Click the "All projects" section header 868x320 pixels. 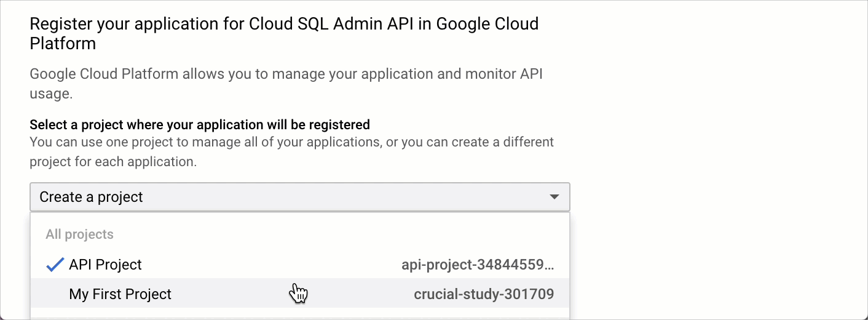click(x=79, y=234)
